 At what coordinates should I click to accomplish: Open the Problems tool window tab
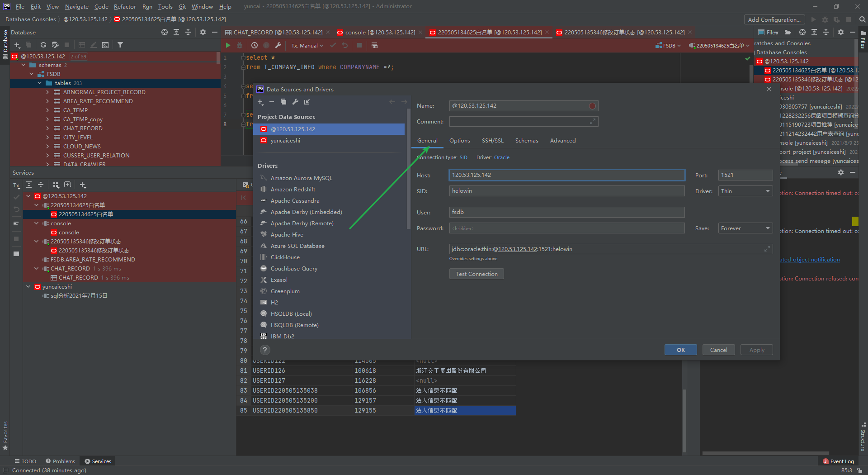[x=60, y=461]
